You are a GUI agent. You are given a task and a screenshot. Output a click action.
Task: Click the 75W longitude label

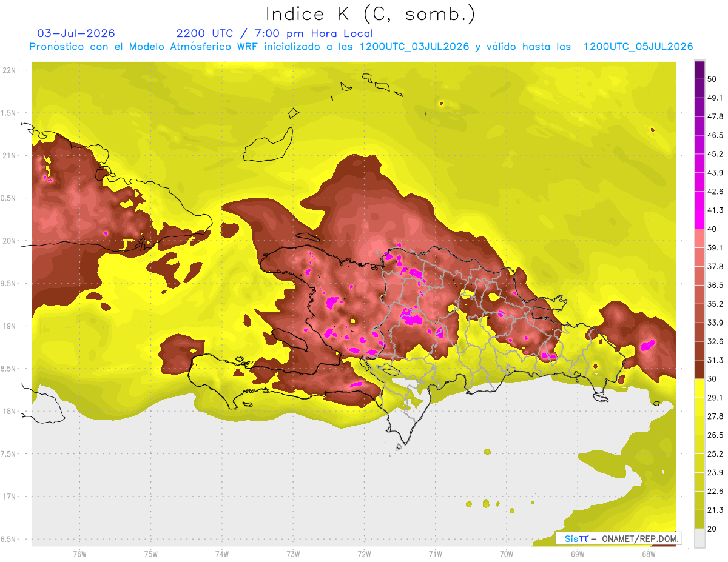point(150,554)
